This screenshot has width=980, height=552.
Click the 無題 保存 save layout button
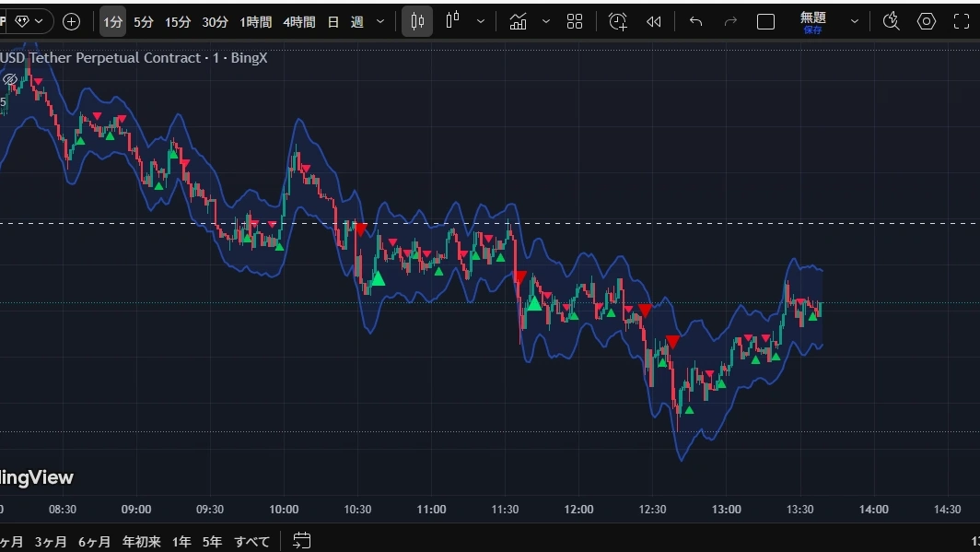click(x=812, y=21)
